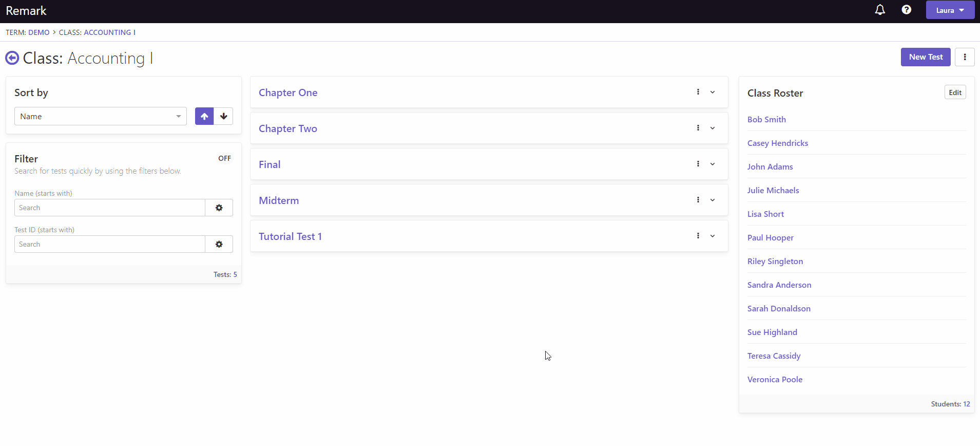Image resolution: width=980 pixels, height=446 pixels.
Task: Select student Sue Highland
Action: click(772, 332)
